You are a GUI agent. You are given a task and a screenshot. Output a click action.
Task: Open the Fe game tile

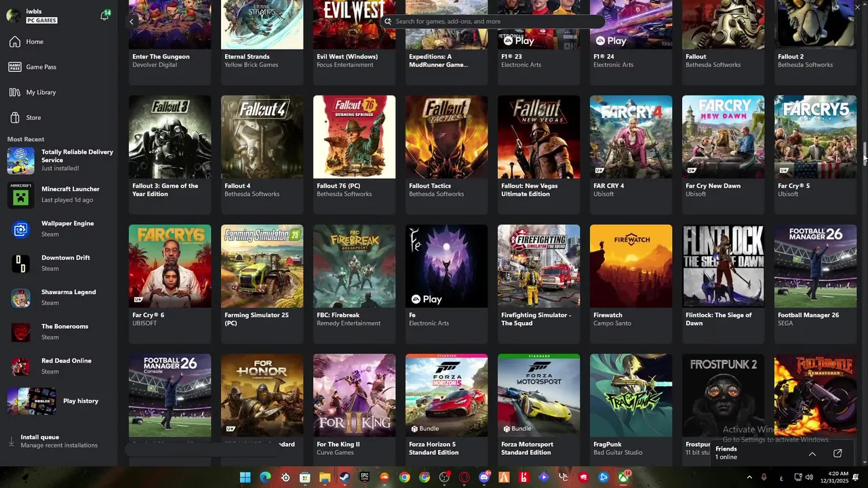[x=446, y=284]
